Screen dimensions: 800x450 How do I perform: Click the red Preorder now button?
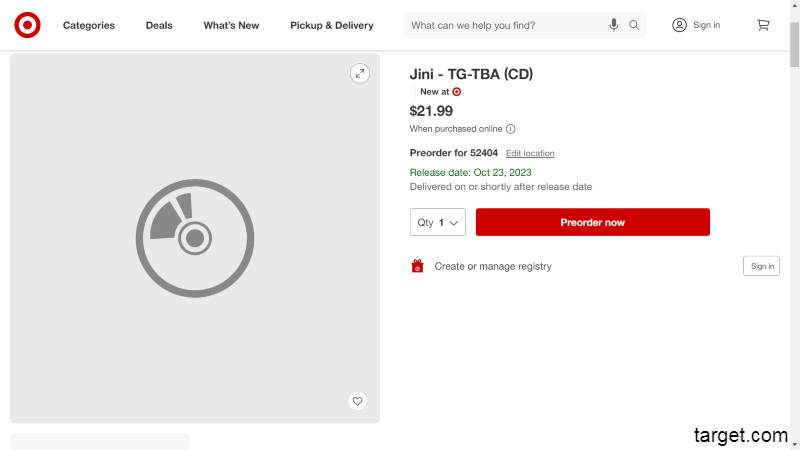592,222
